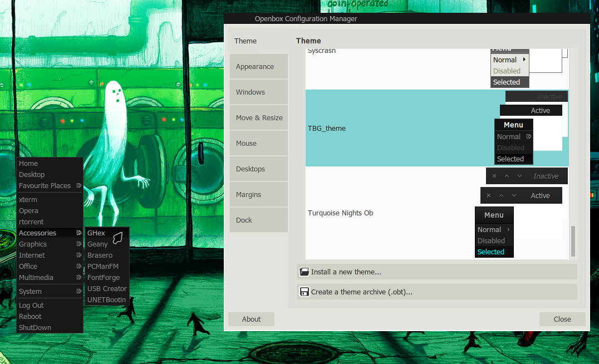Screen dimensions: 599x364
Task: Launch Geany from Accessories submenu
Action: point(106,244)
